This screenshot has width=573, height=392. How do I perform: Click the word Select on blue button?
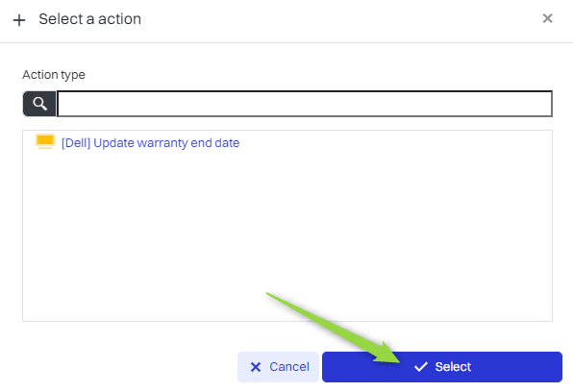(453, 367)
